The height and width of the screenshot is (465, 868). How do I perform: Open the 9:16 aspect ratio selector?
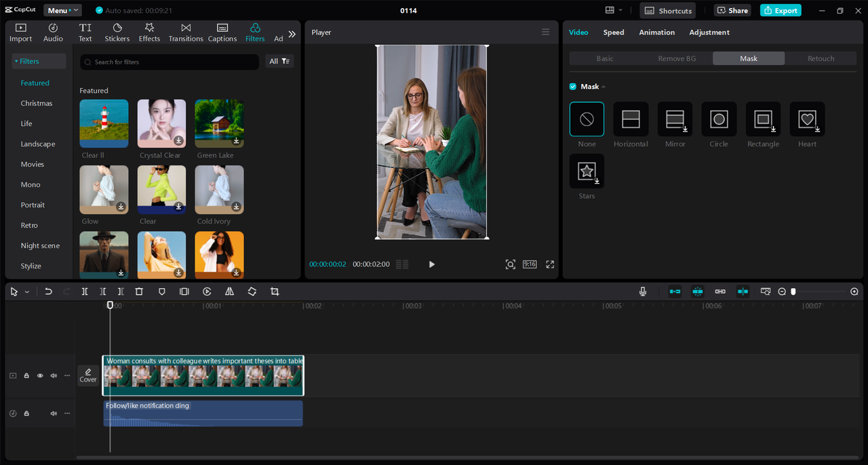coord(530,264)
